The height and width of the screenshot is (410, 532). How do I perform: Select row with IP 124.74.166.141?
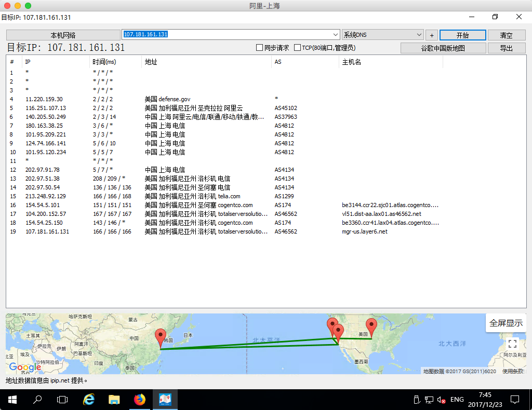pos(266,143)
